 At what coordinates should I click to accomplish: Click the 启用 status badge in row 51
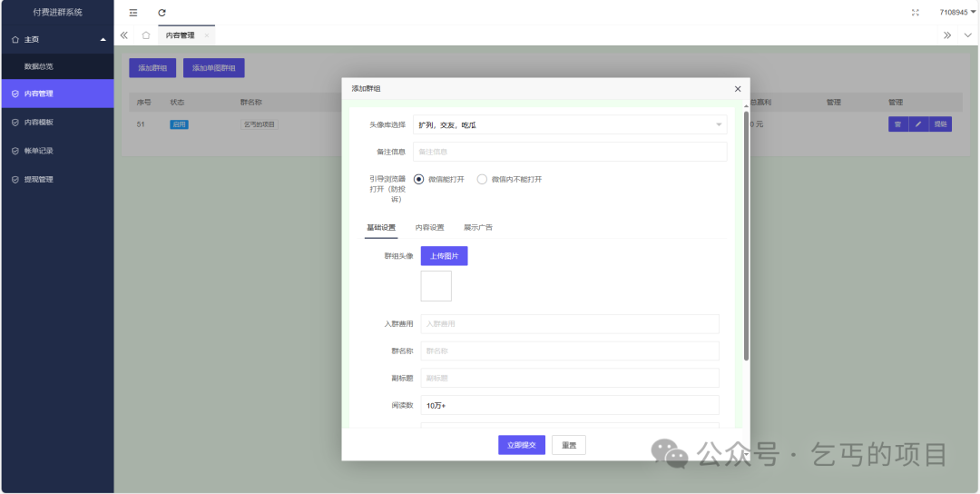[180, 124]
